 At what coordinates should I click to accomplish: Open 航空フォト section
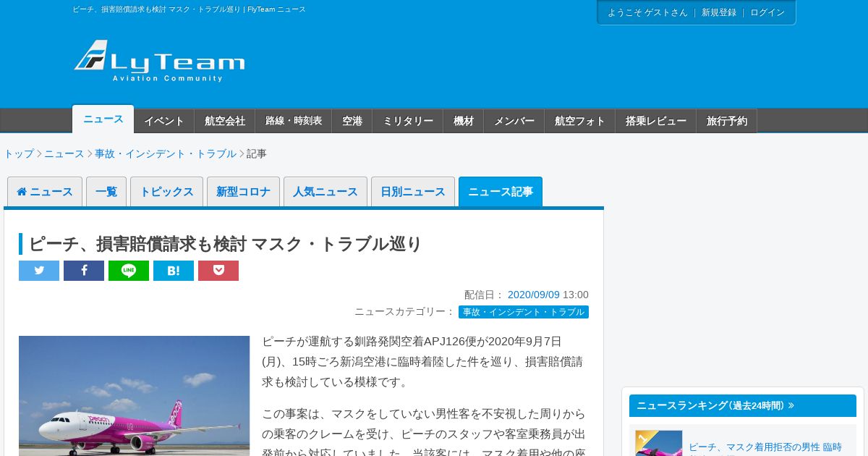(580, 121)
